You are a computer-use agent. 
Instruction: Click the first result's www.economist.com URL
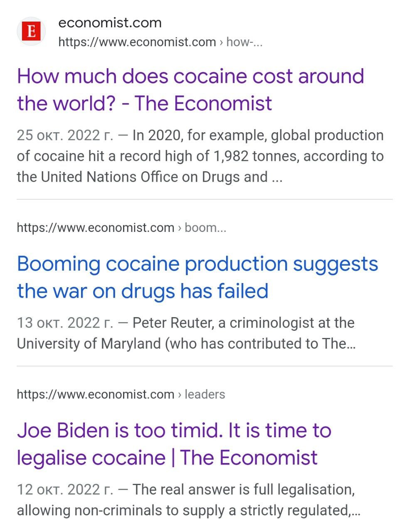click(137, 42)
